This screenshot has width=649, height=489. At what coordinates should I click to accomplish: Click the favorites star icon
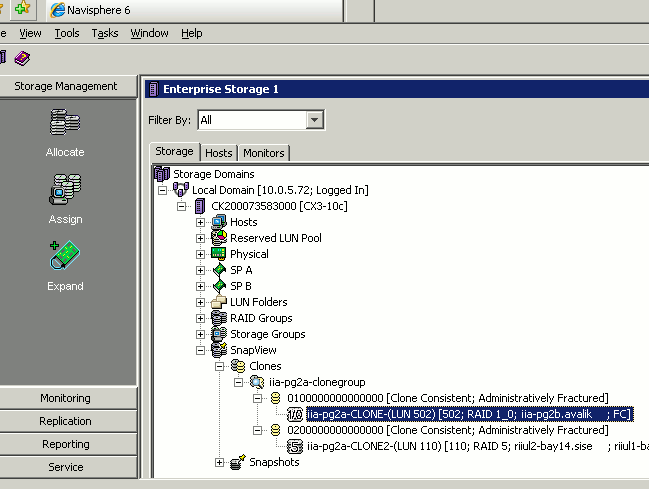point(22,8)
